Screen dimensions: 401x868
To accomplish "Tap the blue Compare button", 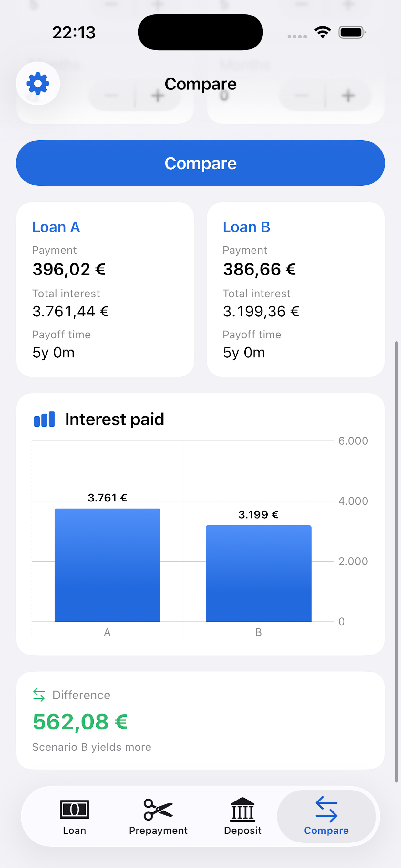I will pyautogui.click(x=200, y=163).
